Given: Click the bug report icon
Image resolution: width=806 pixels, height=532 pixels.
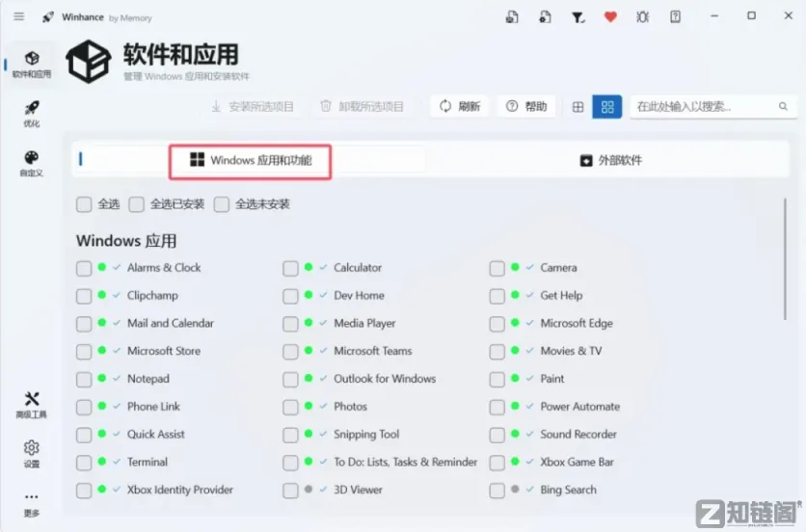Looking at the screenshot, I should [x=642, y=17].
